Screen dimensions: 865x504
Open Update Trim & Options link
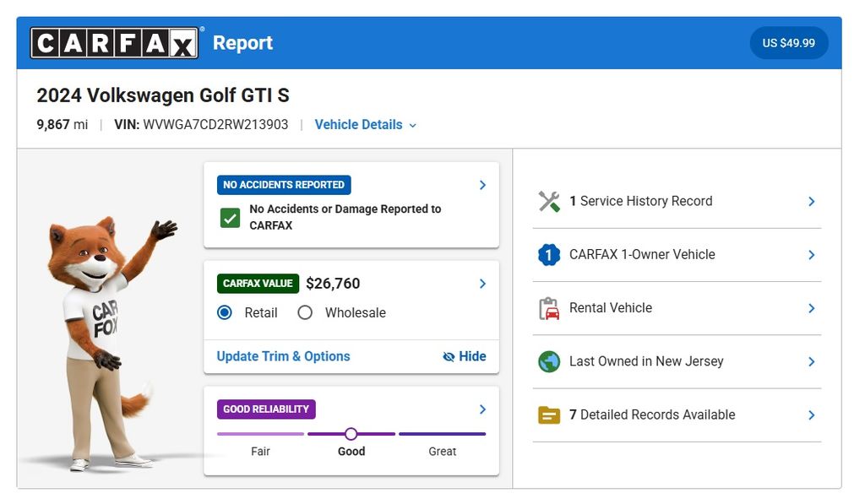(x=284, y=357)
